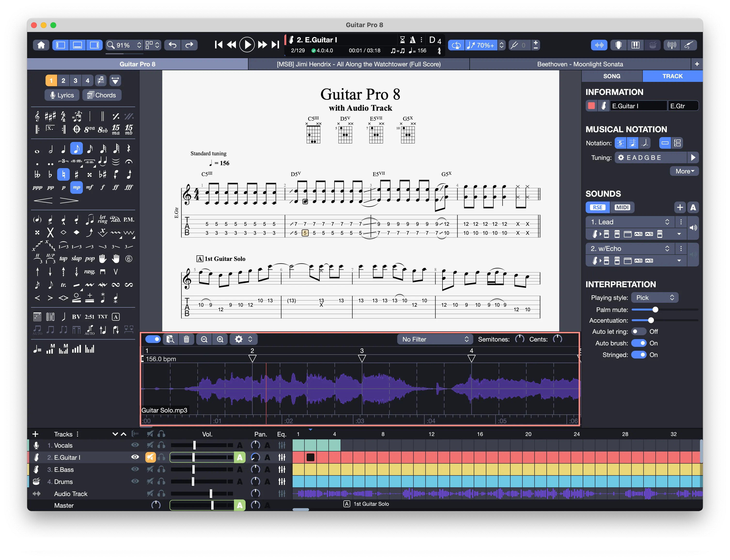730x560 pixels.
Task: Open the 1. Lead sound selector
Action: [630, 222]
